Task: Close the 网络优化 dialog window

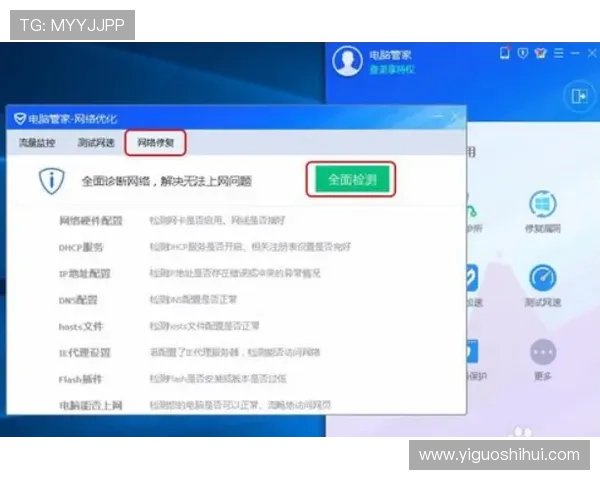Action: (455, 117)
